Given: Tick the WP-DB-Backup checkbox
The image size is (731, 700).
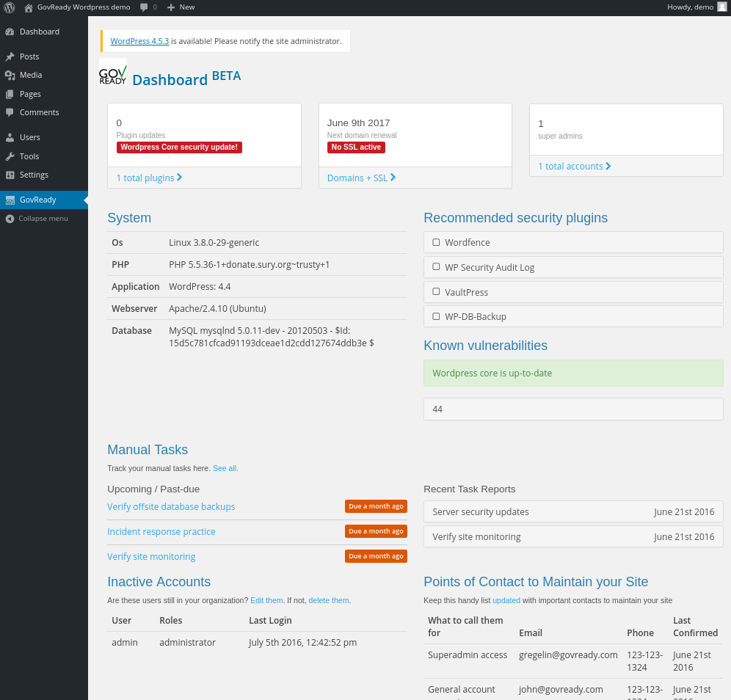Looking at the screenshot, I should (436, 316).
